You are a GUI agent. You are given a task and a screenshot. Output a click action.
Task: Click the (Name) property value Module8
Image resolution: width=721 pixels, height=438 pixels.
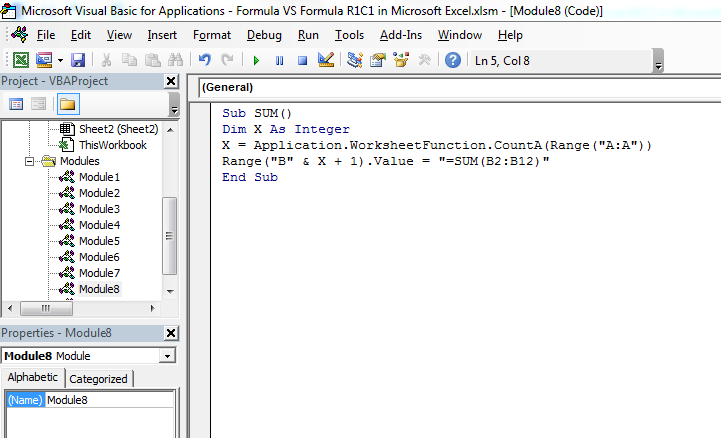click(x=109, y=400)
